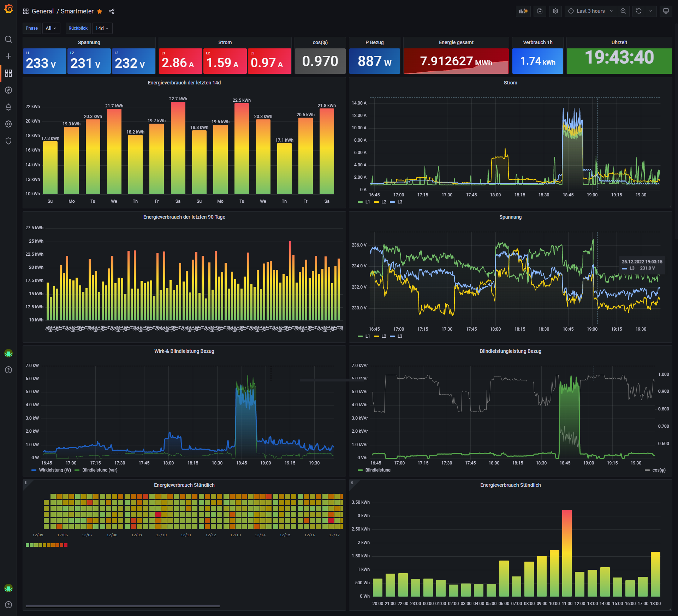Open the Alerting bell icon
The height and width of the screenshot is (616, 678).
[8, 107]
